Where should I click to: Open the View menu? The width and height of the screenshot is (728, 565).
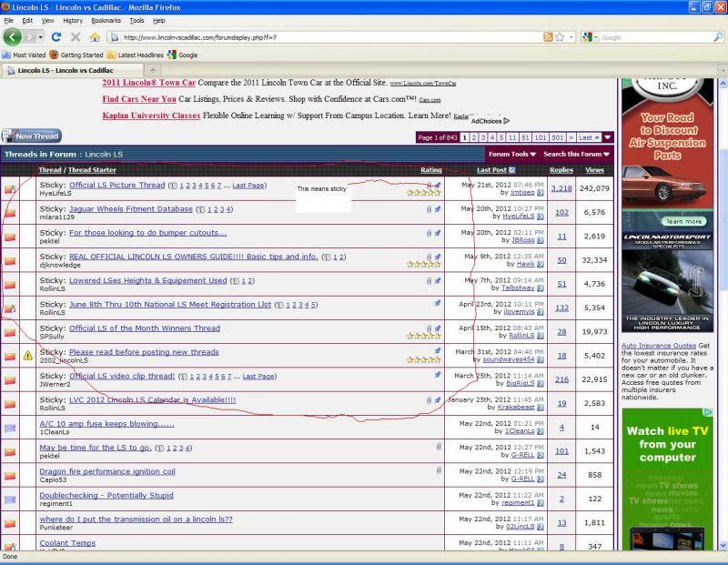click(48, 21)
